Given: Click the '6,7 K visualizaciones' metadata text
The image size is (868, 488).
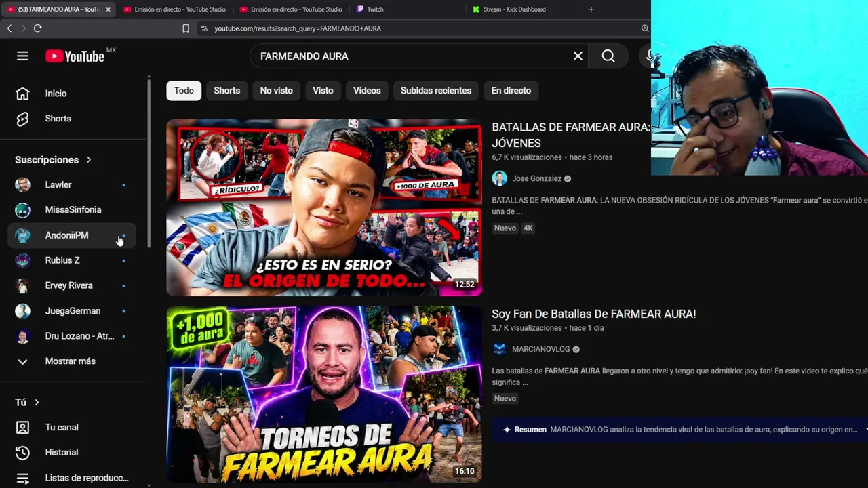Looking at the screenshot, I should coord(527,157).
